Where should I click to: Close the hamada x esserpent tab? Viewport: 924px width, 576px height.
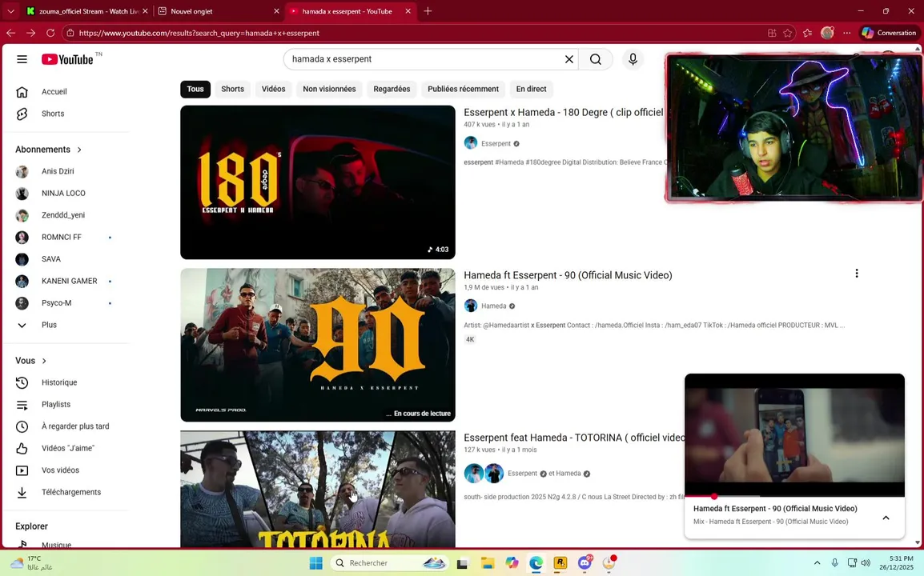pos(408,11)
